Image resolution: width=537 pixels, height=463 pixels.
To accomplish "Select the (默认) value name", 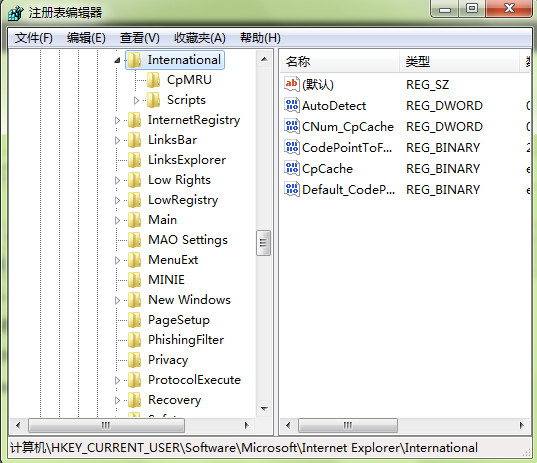I will coord(318,85).
